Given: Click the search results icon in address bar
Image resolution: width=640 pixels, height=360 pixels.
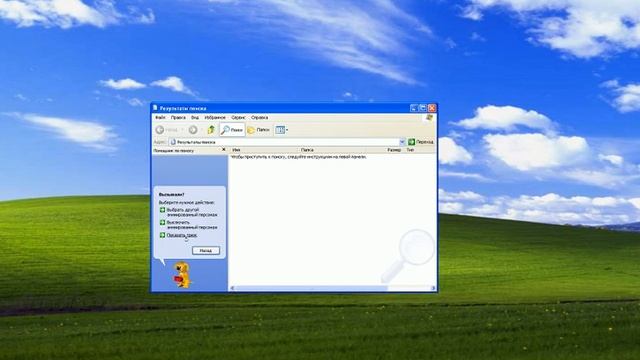Looking at the screenshot, I should pyautogui.click(x=173, y=142).
